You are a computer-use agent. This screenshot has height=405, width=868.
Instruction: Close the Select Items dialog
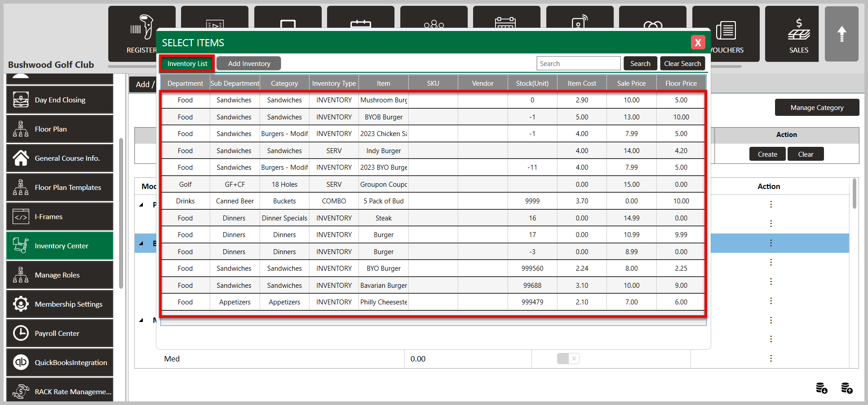[698, 43]
